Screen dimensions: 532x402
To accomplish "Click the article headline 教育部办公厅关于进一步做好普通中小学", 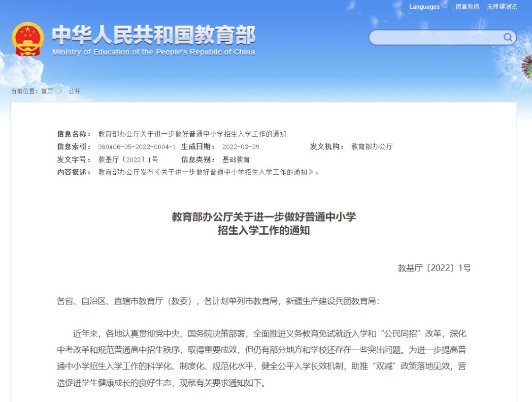I will tap(264, 217).
